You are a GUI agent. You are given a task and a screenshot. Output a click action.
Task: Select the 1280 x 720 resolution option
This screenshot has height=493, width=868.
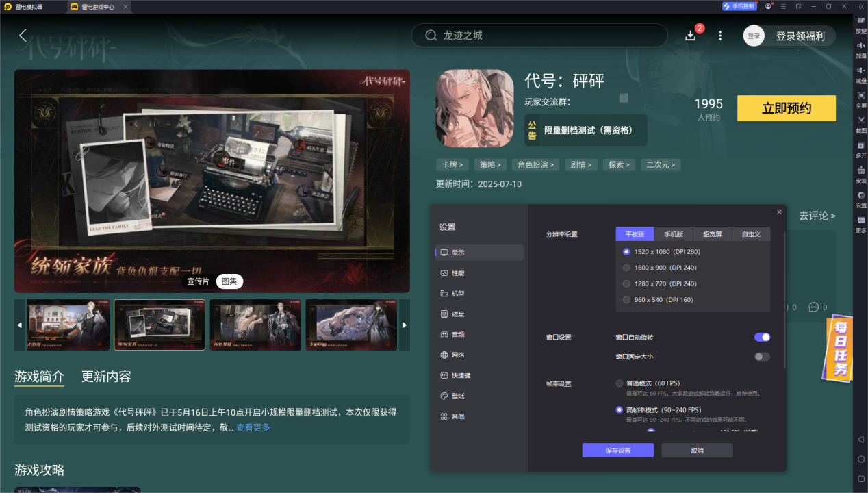(x=626, y=283)
